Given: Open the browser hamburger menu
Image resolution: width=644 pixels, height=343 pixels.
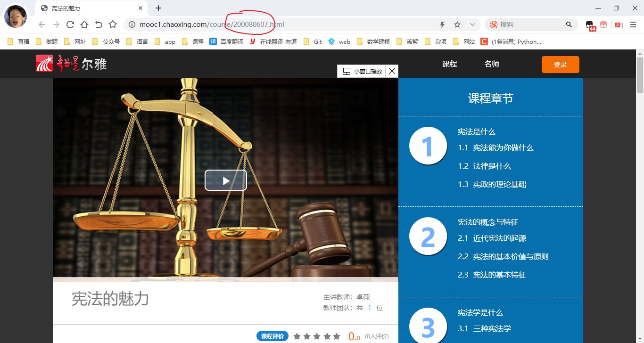Looking at the screenshot, I should 633,24.
